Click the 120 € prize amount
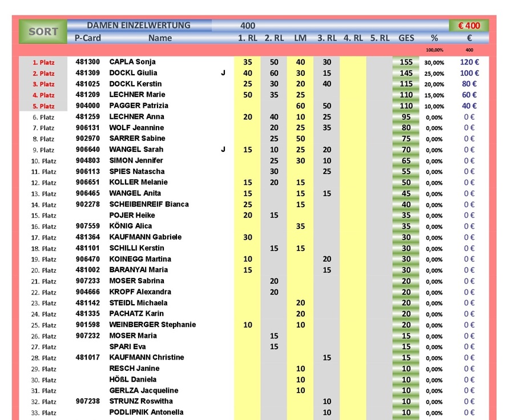The width and height of the screenshot is (508, 420). (469, 62)
